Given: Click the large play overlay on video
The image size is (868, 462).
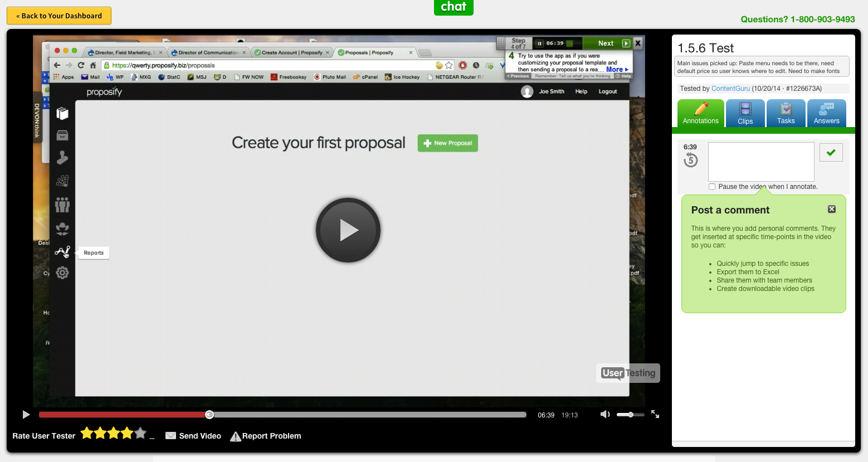Looking at the screenshot, I should pyautogui.click(x=348, y=230).
